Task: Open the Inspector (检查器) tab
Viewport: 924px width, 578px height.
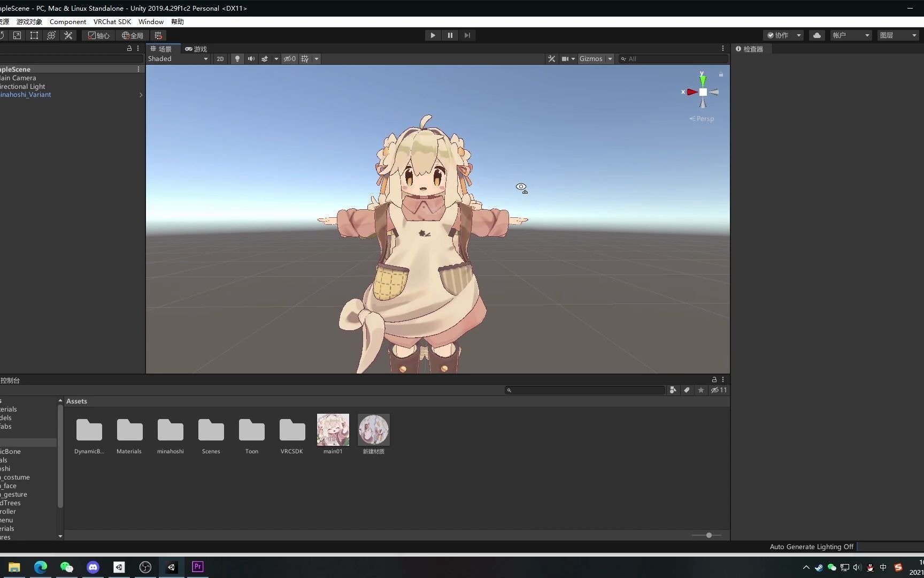Action: 750,49
